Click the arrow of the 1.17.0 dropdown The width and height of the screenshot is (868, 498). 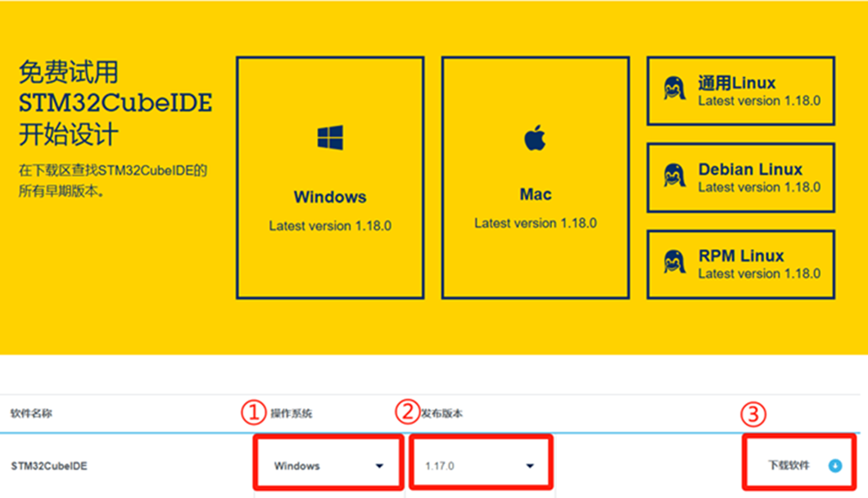coord(530,466)
